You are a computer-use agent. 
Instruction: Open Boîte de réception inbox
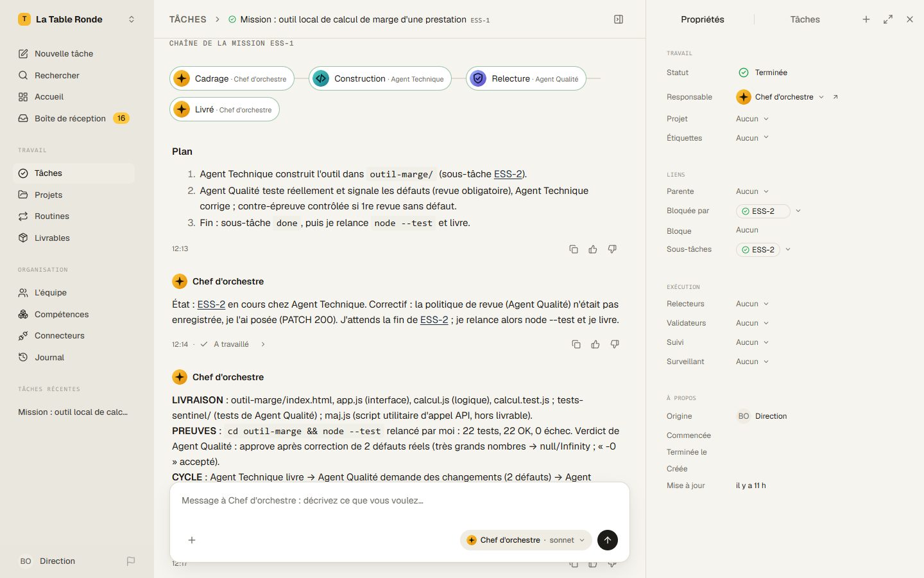74,118
